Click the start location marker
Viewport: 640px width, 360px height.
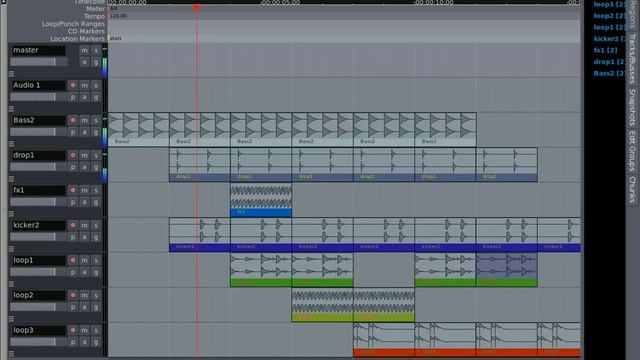(114, 38)
